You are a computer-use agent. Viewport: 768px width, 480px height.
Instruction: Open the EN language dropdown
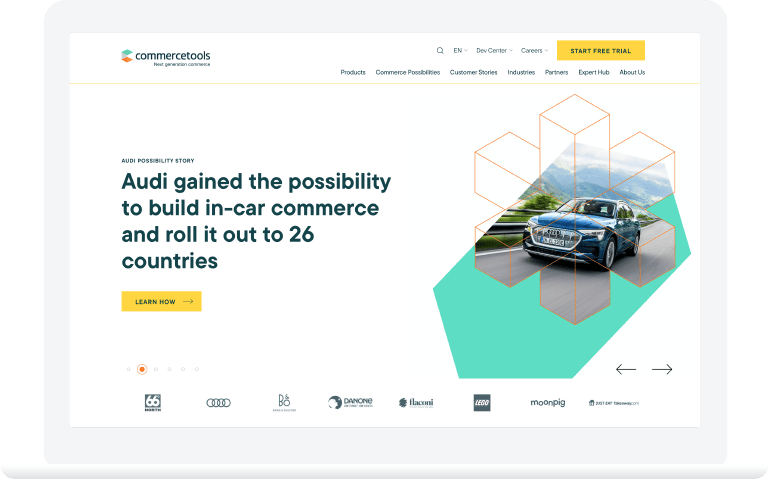coord(460,50)
